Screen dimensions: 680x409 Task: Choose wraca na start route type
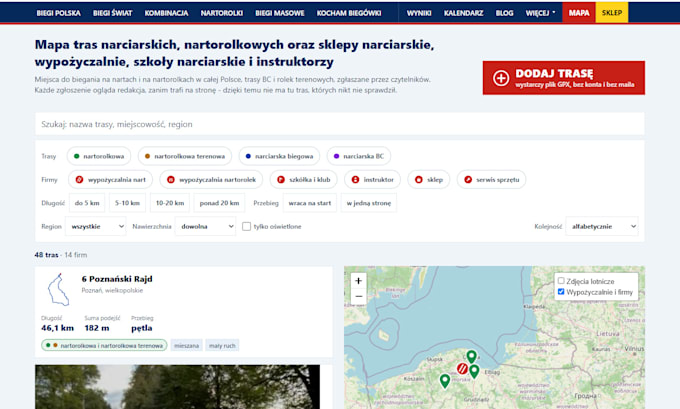(x=310, y=203)
